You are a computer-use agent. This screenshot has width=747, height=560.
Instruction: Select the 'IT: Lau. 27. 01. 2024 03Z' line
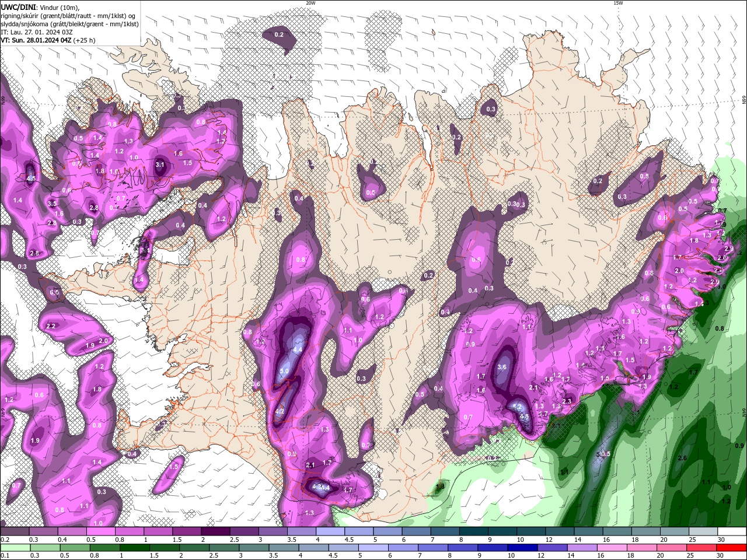[36, 32]
